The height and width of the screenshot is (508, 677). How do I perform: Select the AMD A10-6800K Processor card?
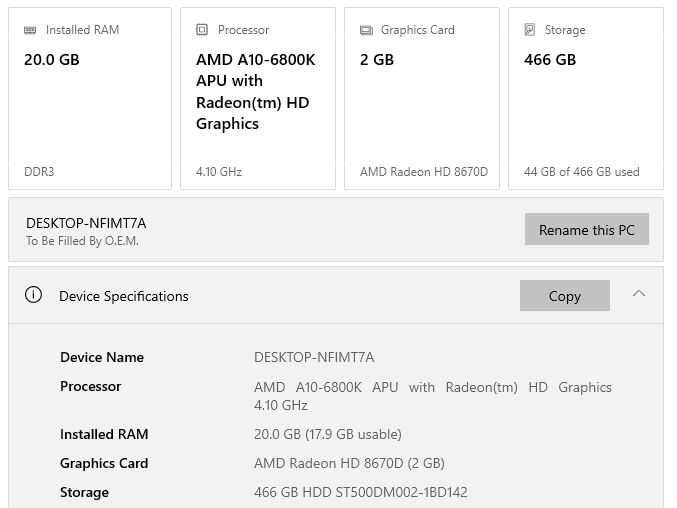[x=258, y=100]
